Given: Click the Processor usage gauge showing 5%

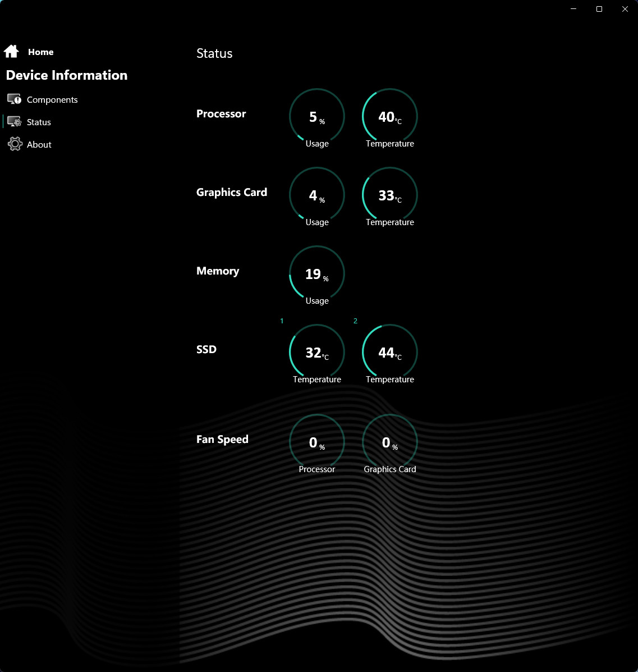Looking at the screenshot, I should [317, 117].
